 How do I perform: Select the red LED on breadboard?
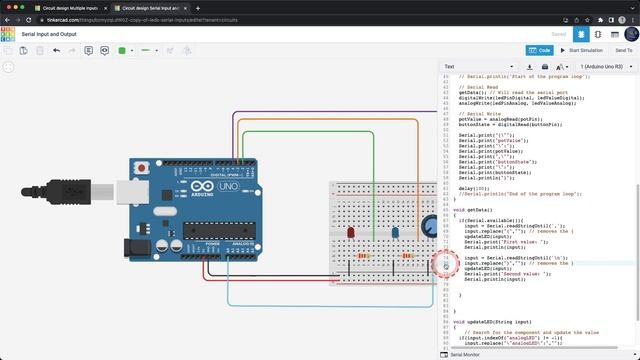click(351, 233)
